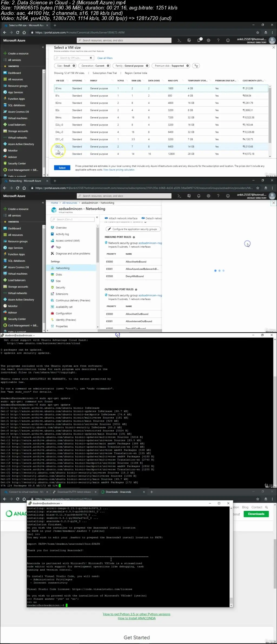The width and height of the screenshot is (277, 644).
Task: Open Disks in the azdsadmincen resource menu
Action: tap(59, 275)
